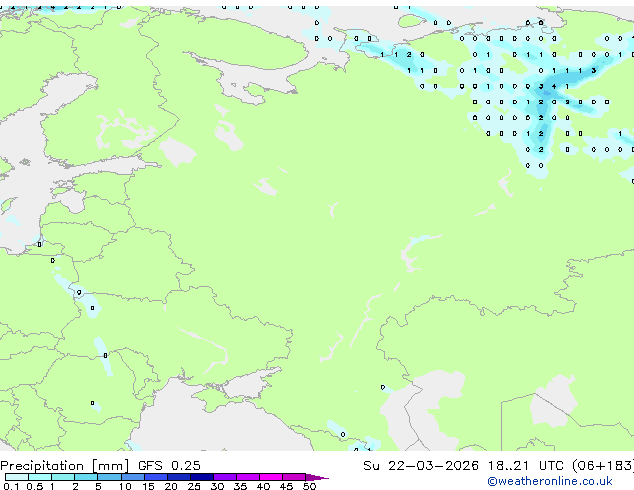Click the above-50 mm arrow tip of legend

click(x=317, y=477)
